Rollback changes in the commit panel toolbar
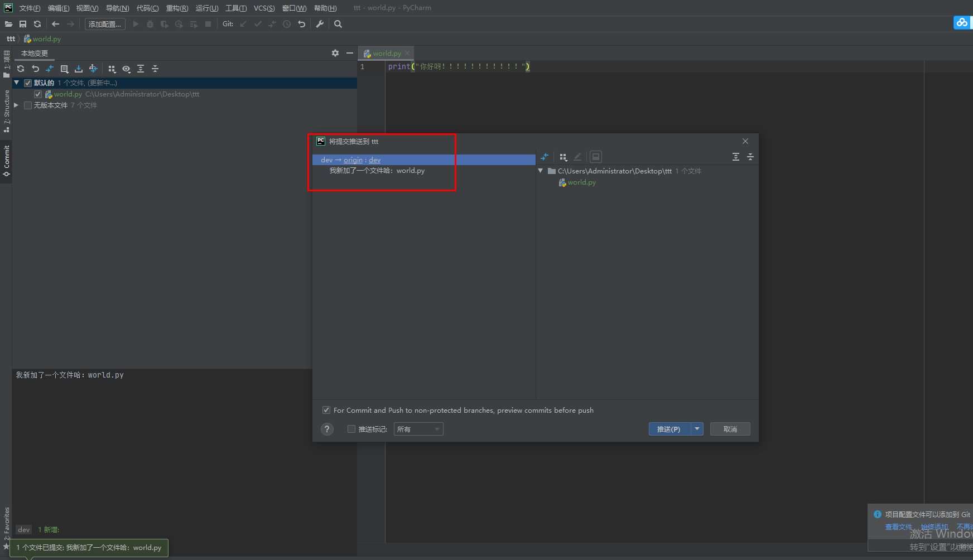 pyautogui.click(x=35, y=69)
